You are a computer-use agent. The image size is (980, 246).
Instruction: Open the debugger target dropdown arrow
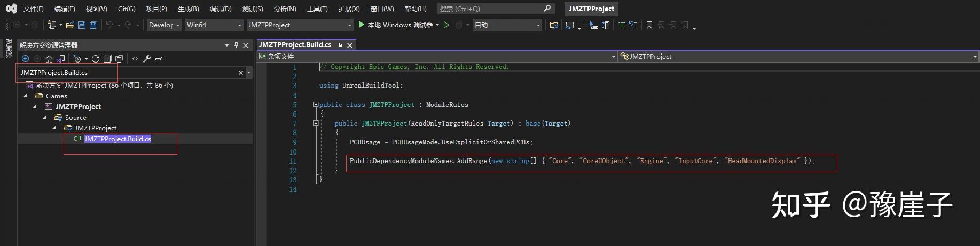437,25
